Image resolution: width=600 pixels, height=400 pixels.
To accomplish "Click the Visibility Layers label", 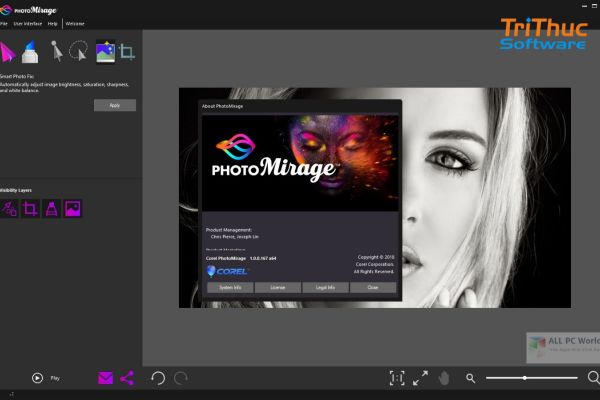I will tap(16, 190).
